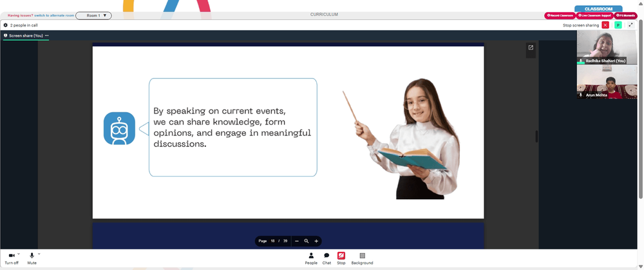Click the CURRICULUM heading
Viewport: 644px width, 270px height.
coord(324,14)
